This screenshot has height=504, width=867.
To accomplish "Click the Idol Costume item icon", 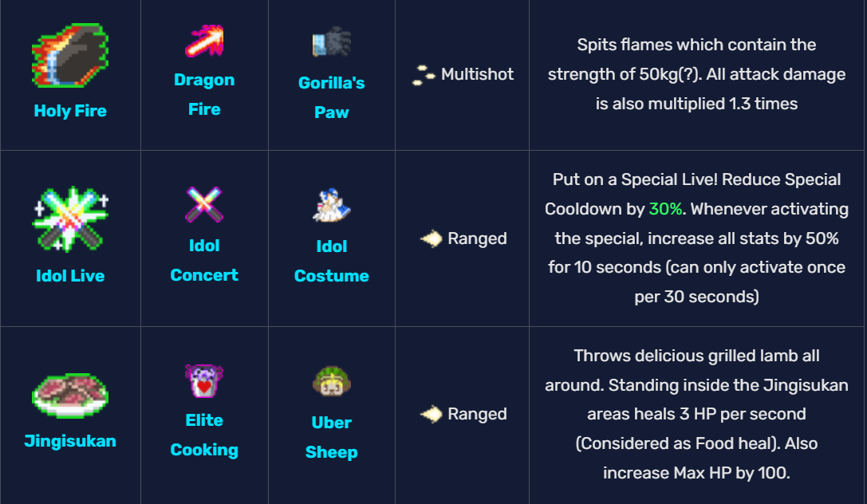I will click(331, 207).
